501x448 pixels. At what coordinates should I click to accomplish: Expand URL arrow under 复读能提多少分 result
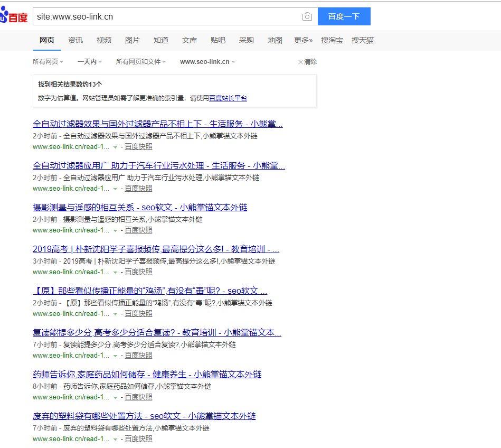[115, 356]
